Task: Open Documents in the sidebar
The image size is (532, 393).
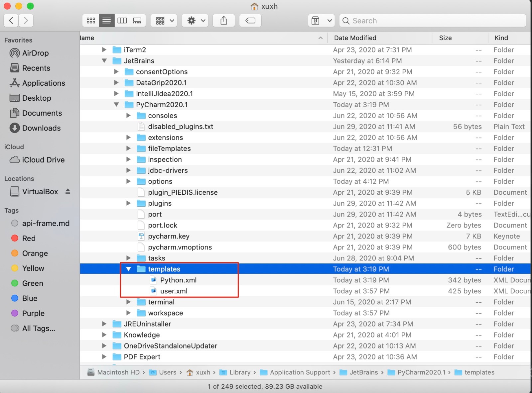Action: [36, 113]
